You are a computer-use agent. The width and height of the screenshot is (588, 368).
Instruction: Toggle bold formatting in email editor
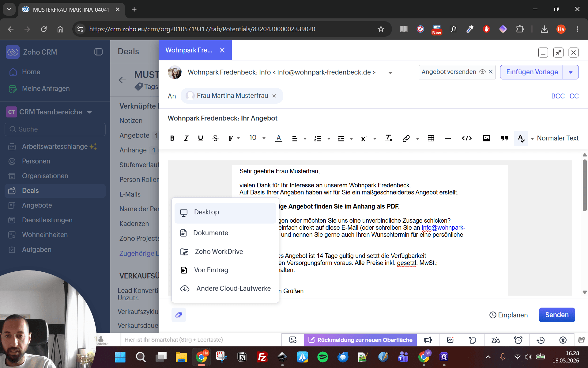coord(172,138)
